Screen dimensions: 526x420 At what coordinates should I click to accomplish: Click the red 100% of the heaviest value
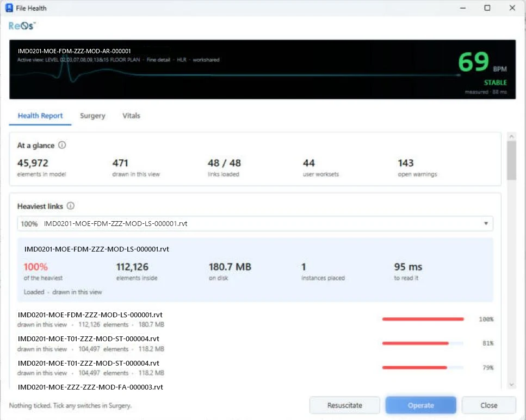point(35,267)
